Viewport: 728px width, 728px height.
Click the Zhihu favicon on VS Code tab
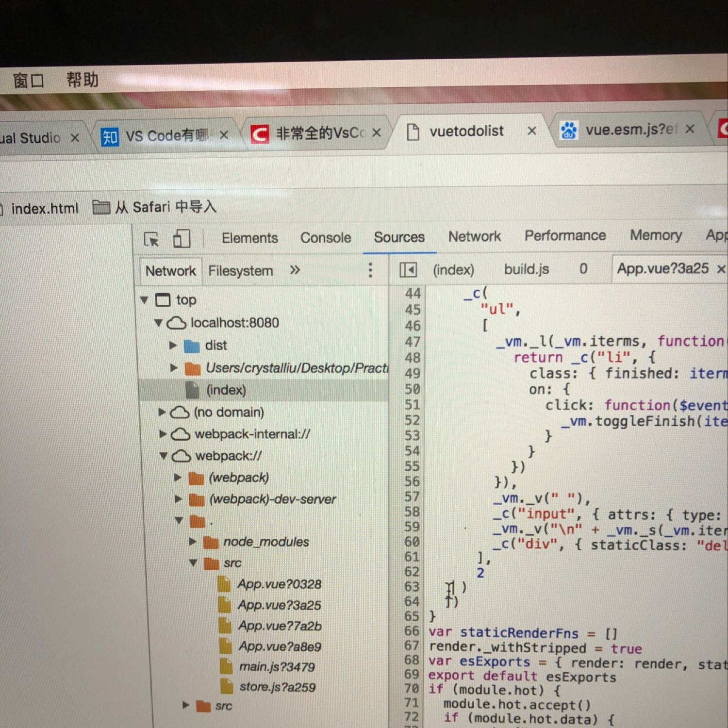pyautogui.click(x=110, y=137)
